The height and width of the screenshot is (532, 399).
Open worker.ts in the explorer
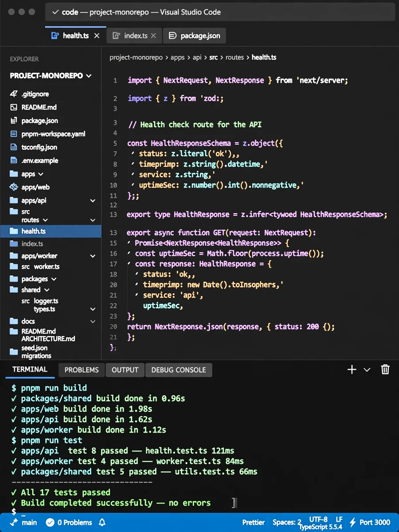point(47,266)
